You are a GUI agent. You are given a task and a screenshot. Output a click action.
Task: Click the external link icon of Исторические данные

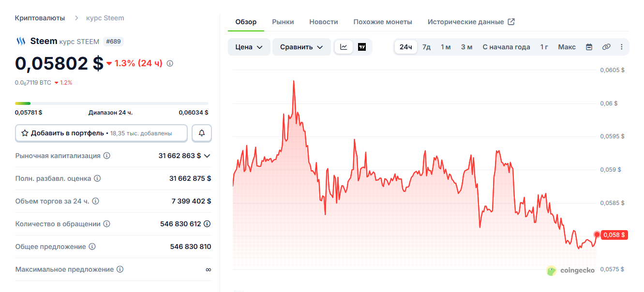(x=511, y=22)
